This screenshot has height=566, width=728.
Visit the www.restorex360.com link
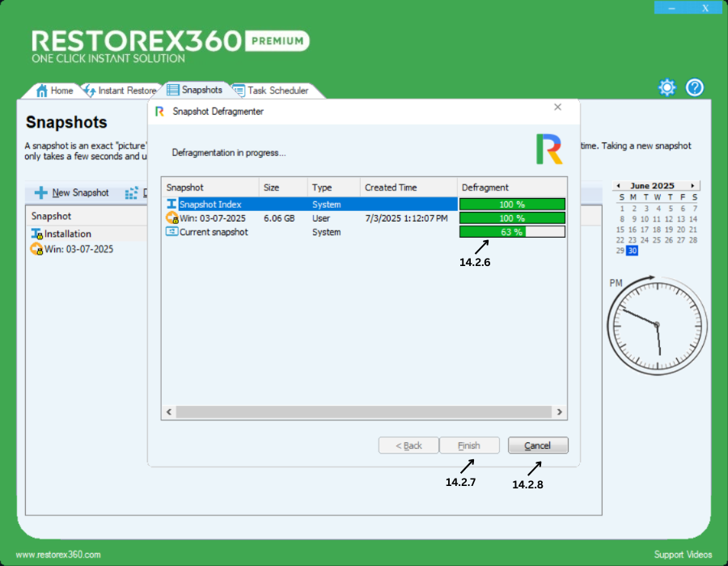58,555
